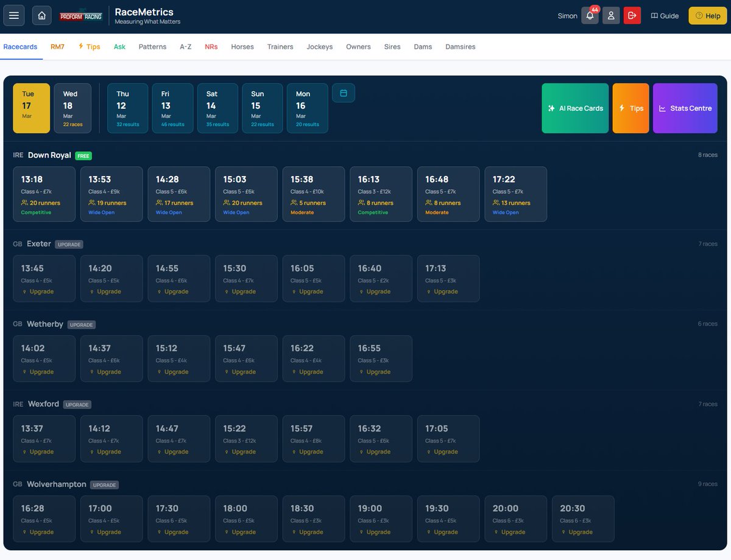Open the Tips tab in navigation bar
The image size is (731, 560).
89,47
